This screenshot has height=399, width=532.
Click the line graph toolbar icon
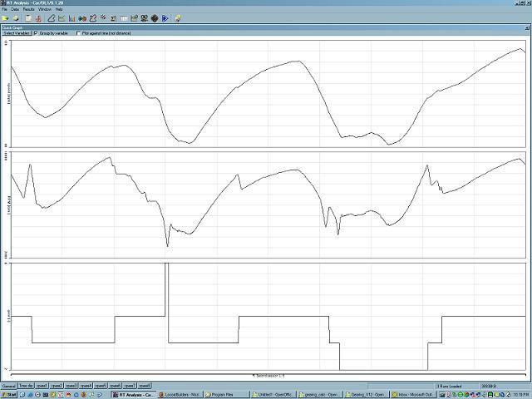[x=61, y=17]
